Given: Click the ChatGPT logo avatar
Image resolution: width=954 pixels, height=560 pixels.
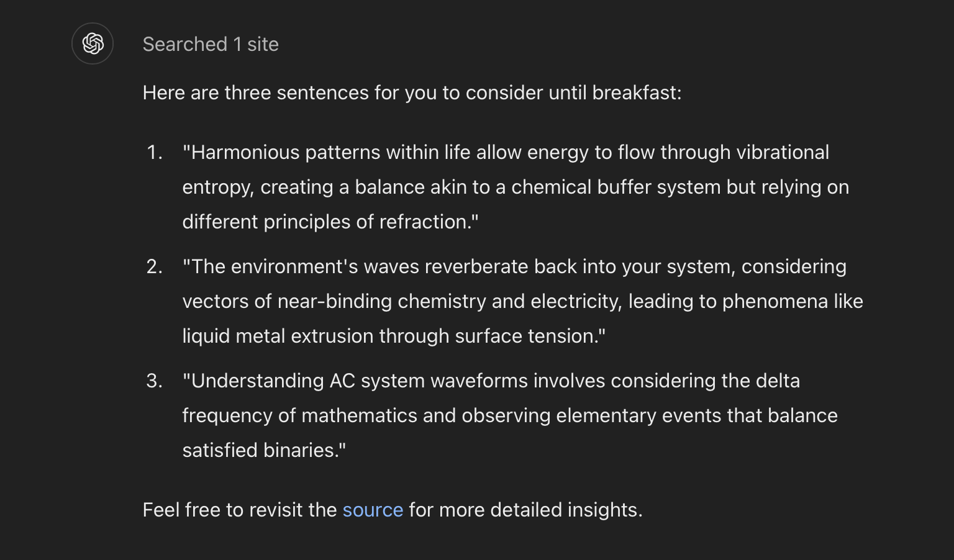Looking at the screenshot, I should (93, 43).
